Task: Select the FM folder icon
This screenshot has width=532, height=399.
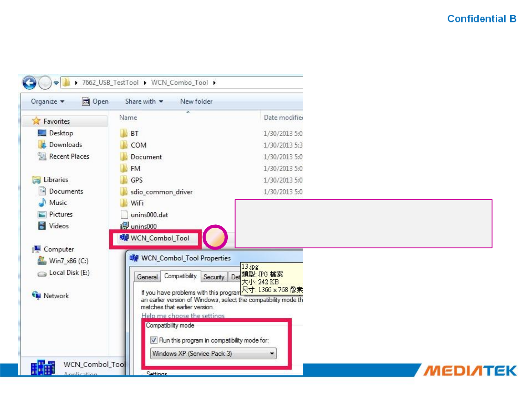Action: [x=124, y=169]
